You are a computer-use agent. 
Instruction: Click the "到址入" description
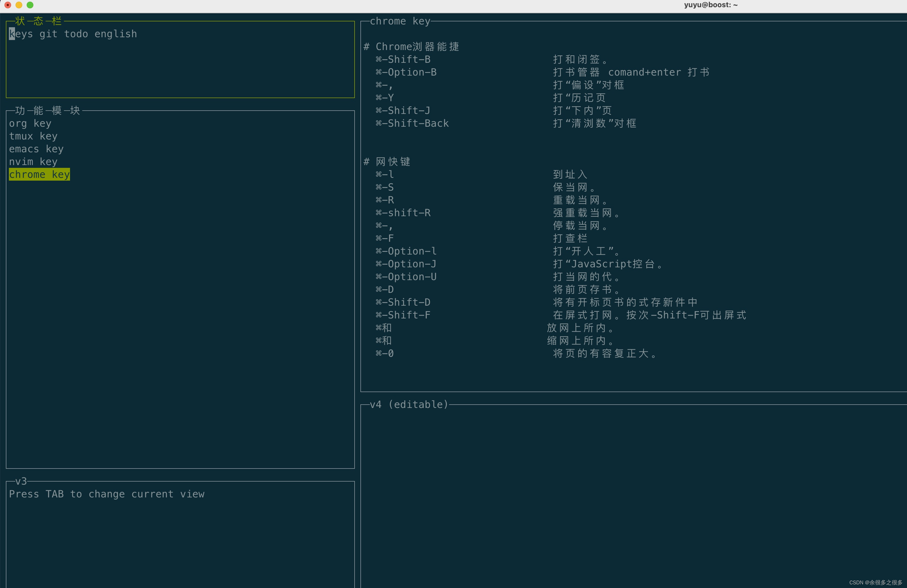click(x=570, y=175)
